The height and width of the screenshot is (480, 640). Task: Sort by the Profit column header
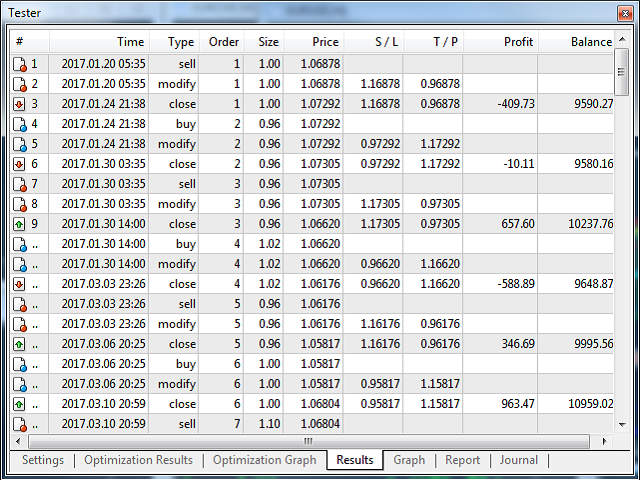(x=500, y=42)
